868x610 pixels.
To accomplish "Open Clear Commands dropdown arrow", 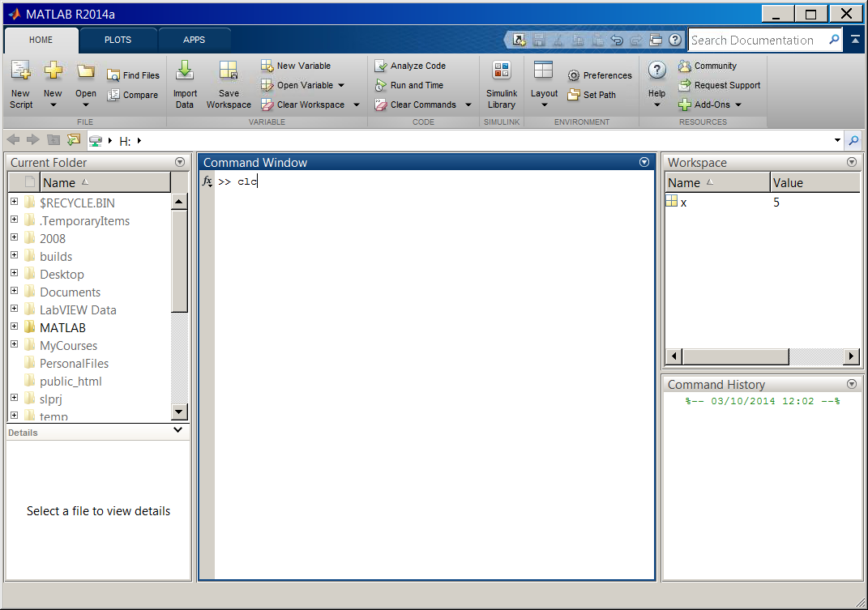I will coord(468,105).
